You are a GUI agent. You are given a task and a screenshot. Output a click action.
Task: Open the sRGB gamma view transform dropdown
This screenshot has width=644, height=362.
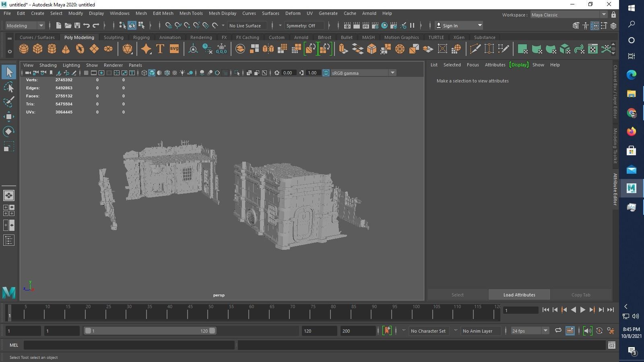click(x=363, y=73)
